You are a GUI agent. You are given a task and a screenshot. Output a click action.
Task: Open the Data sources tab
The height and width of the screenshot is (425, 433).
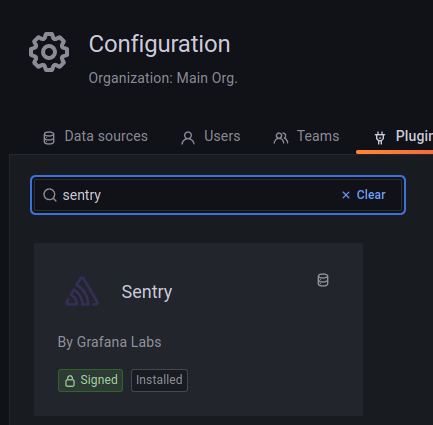pyautogui.click(x=95, y=137)
